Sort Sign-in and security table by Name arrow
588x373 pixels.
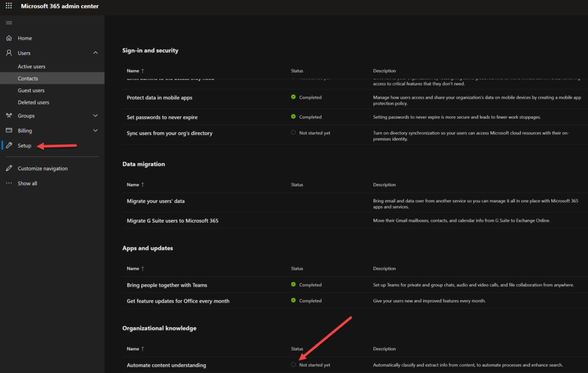(142, 71)
